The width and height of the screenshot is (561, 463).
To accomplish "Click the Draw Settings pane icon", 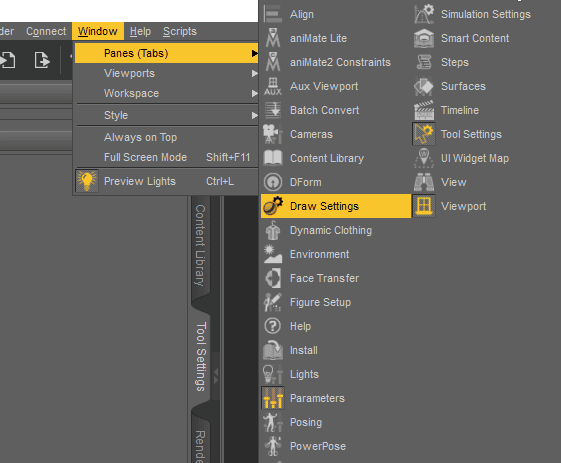I will point(273,206).
